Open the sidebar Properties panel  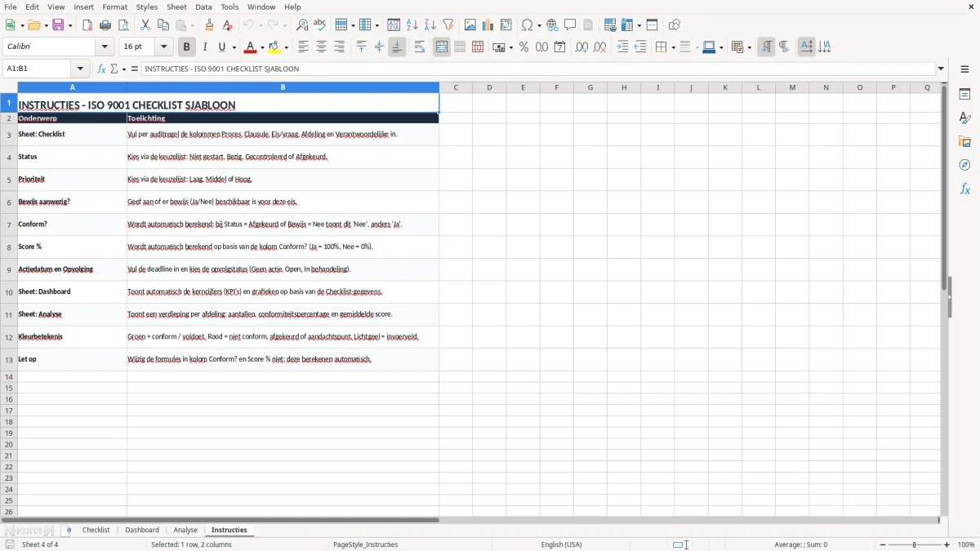pyautogui.click(x=964, y=95)
